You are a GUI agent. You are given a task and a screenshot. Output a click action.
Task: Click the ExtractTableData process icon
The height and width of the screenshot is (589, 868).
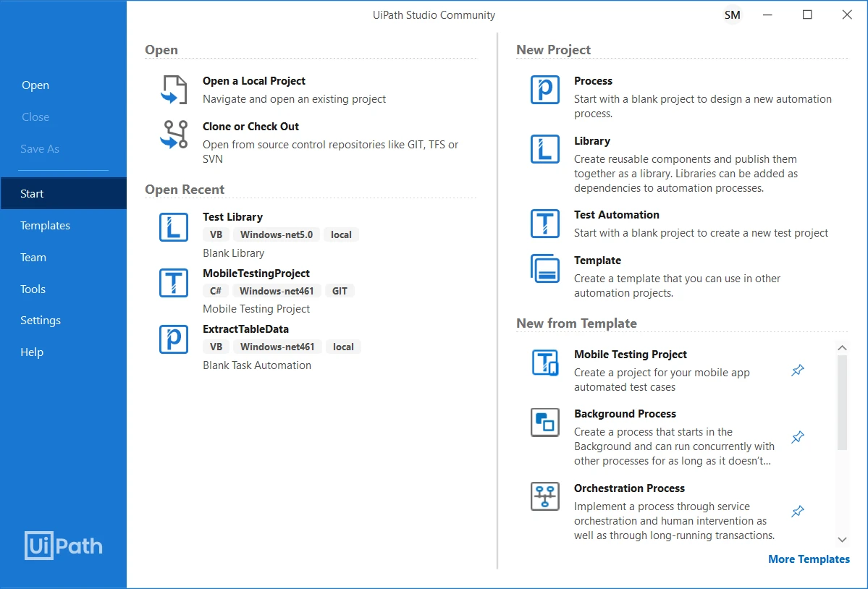[x=174, y=339]
